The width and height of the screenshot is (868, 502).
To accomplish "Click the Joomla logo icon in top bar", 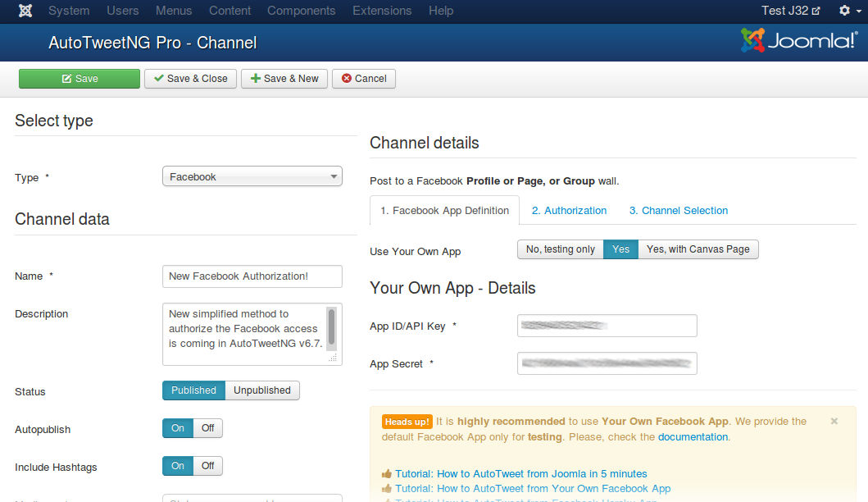I will 25,11.
